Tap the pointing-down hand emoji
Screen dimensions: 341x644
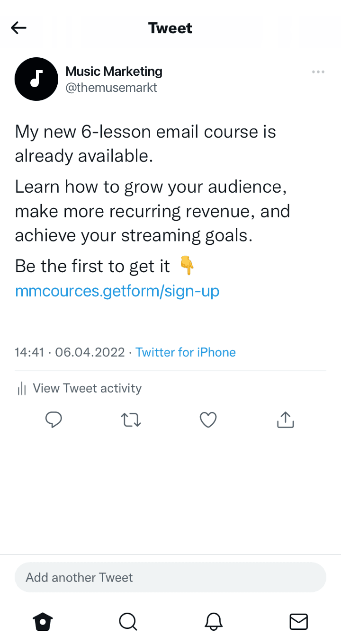tap(187, 266)
